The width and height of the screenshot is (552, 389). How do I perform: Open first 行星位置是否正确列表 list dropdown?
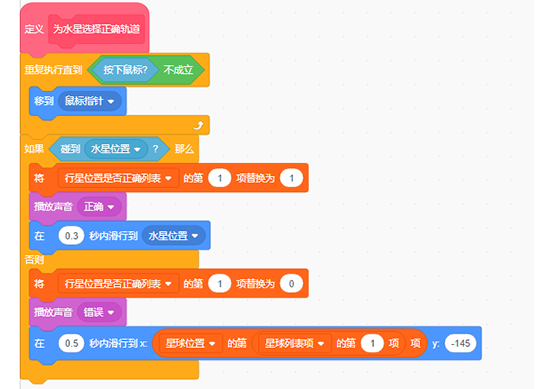point(118,178)
